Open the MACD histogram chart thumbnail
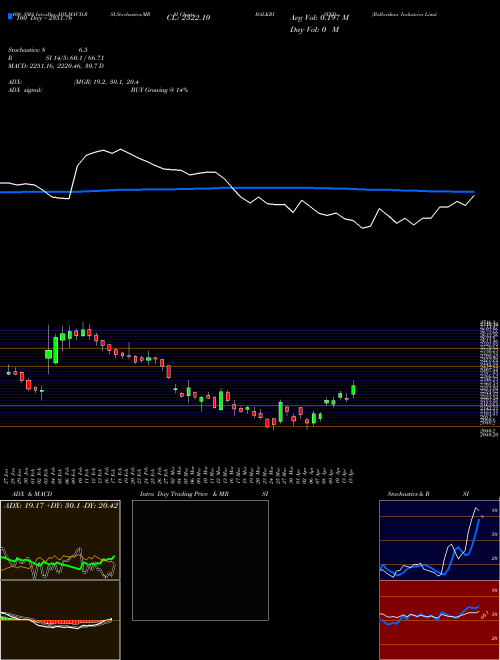500x660 pixels. tap(60, 620)
